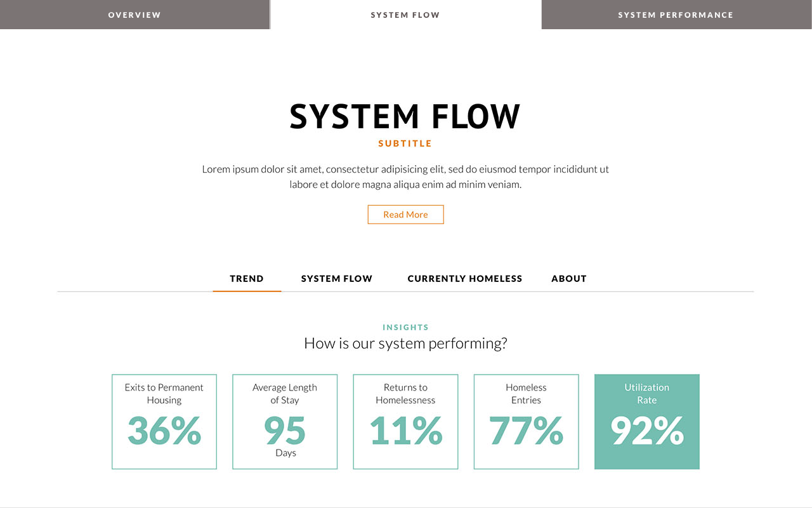Click the green INSIGHTS label
This screenshot has width=812, height=508.
pyautogui.click(x=405, y=328)
